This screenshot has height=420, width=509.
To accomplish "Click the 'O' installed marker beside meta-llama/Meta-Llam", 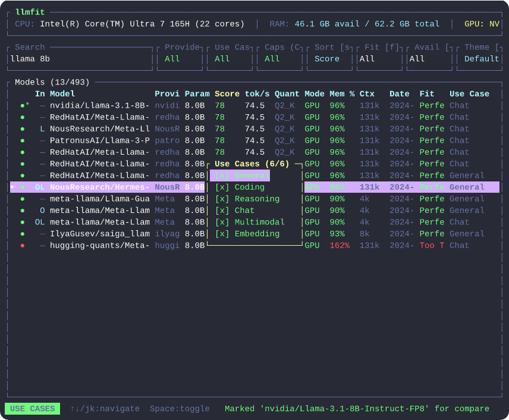I will tap(42, 211).
